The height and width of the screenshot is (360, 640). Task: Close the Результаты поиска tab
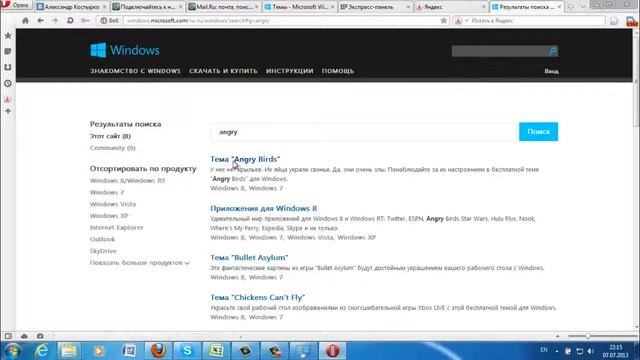[x=559, y=7]
